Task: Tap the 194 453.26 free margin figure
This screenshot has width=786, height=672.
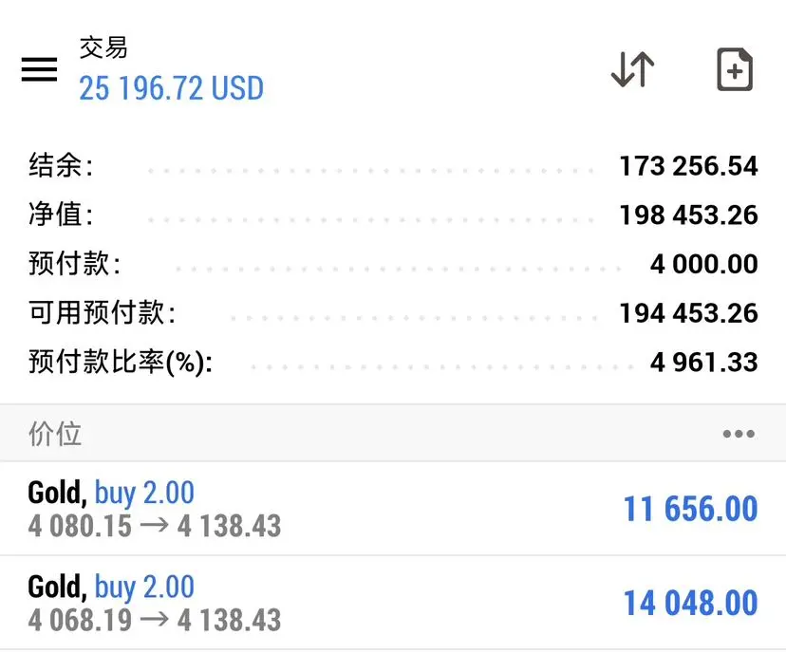Action: (689, 312)
